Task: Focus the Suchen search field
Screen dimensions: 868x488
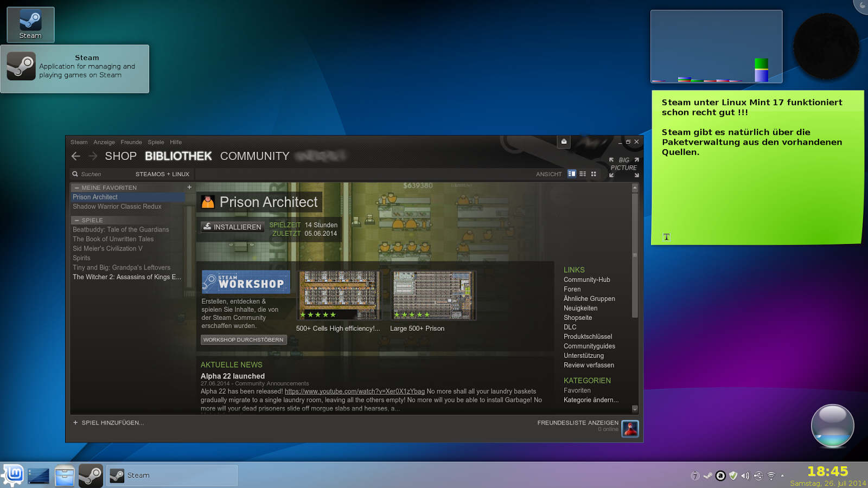Action: coord(103,174)
